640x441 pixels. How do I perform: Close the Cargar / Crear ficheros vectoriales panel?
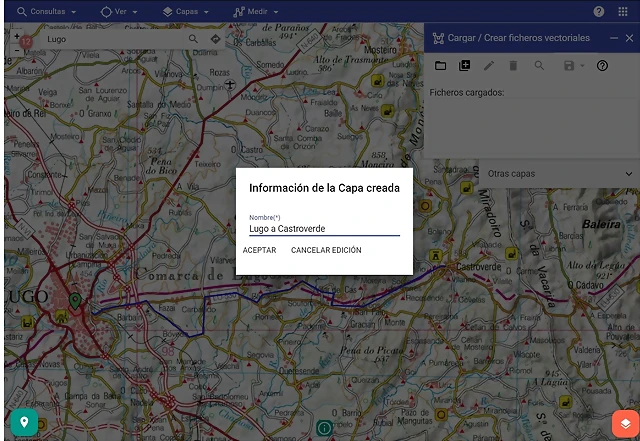[629, 38]
